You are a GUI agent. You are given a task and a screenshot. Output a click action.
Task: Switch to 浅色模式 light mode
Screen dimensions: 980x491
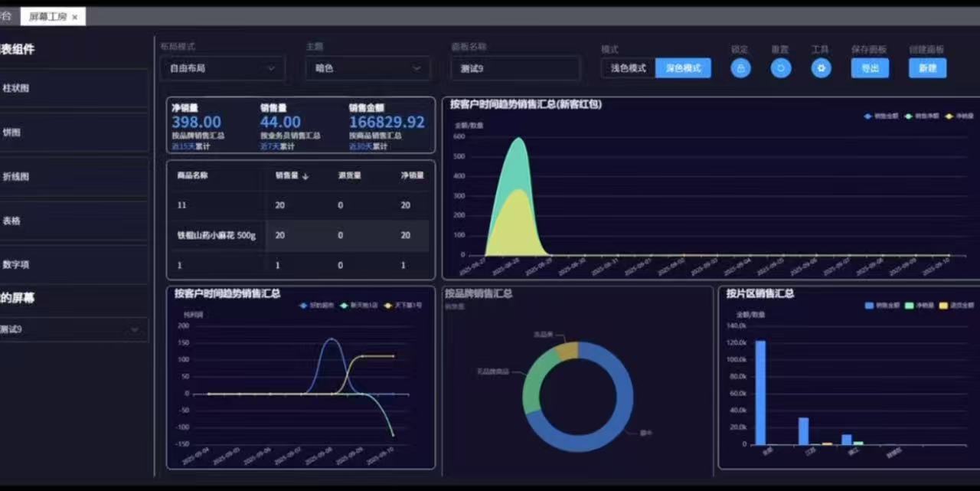click(x=628, y=68)
